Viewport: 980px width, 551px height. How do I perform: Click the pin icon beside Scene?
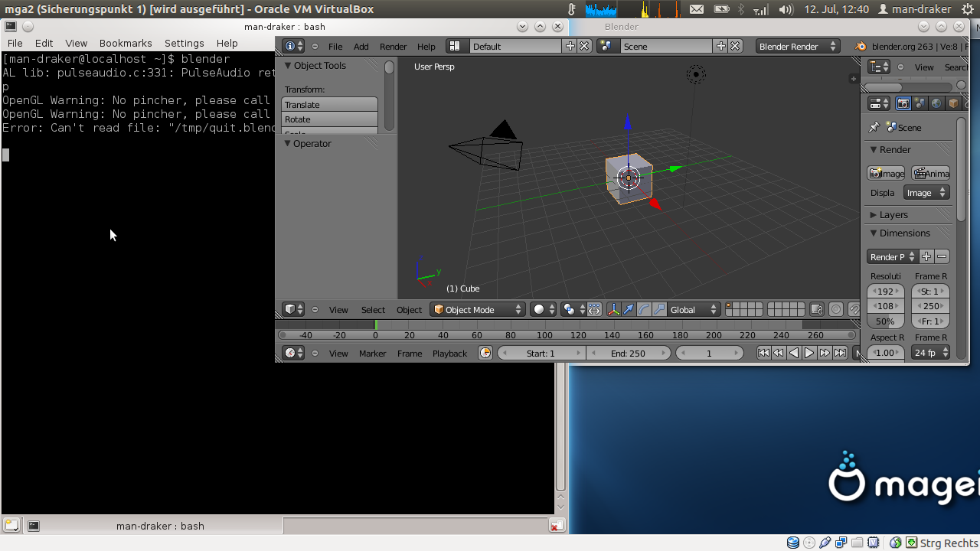click(874, 127)
